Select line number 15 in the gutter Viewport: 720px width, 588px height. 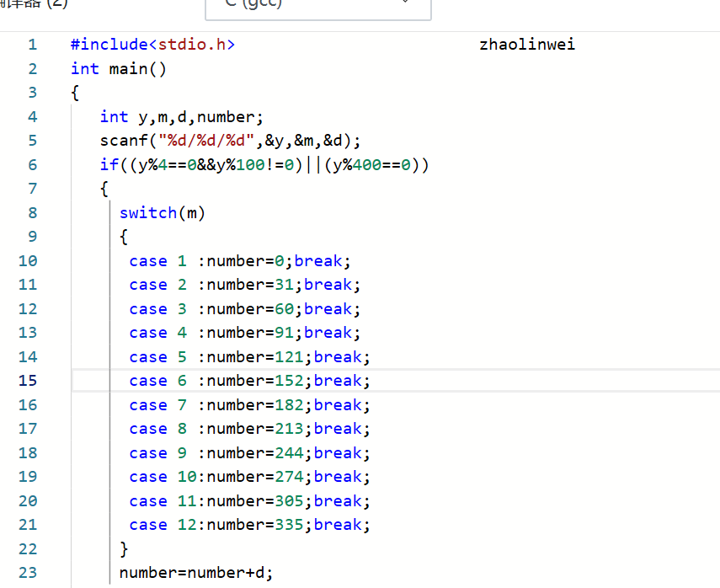tap(28, 381)
